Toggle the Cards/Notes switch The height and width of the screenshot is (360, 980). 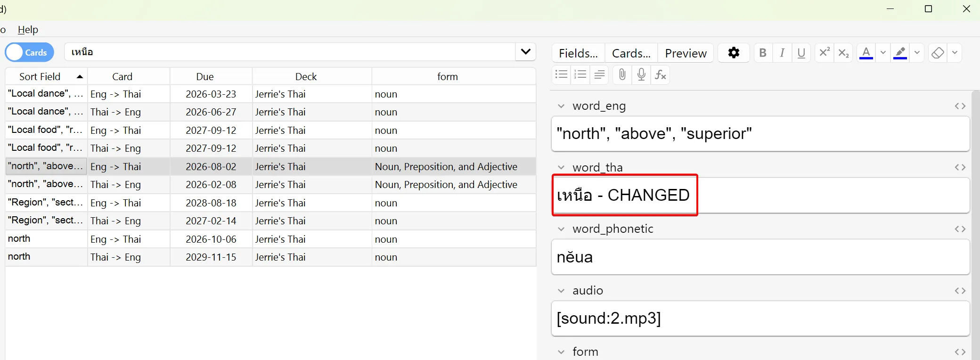coord(29,52)
